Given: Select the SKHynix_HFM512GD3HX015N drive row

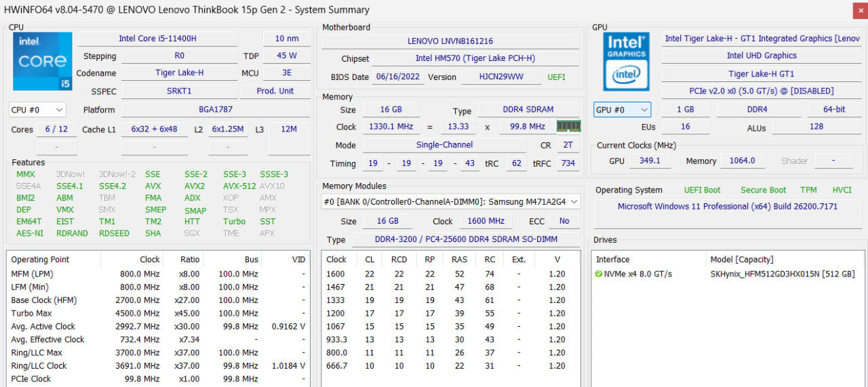Looking at the screenshot, I should [x=729, y=274].
